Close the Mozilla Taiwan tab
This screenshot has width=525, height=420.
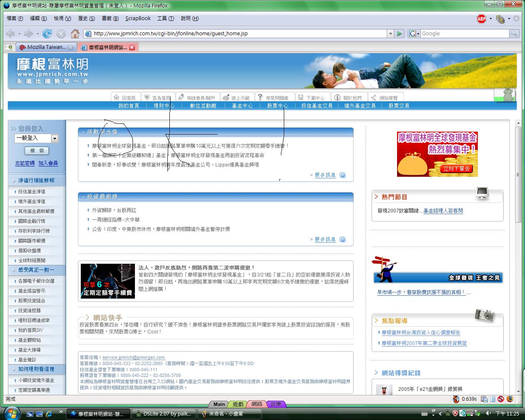71,47
